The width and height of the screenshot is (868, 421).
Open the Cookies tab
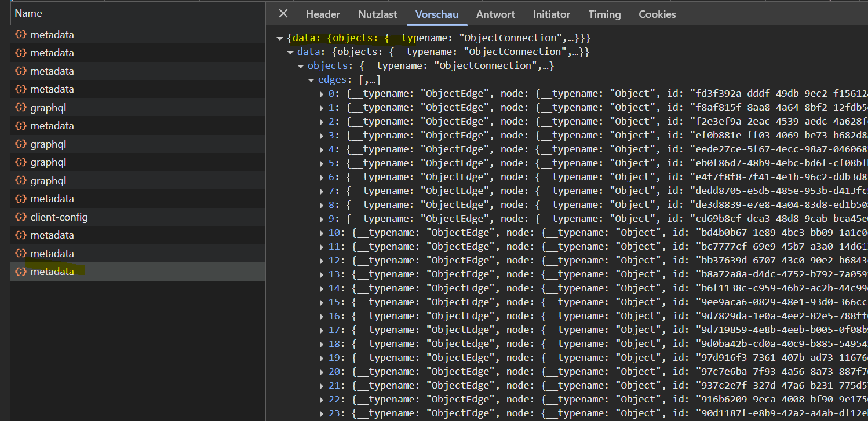pyautogui.click(x=657, y=14)
